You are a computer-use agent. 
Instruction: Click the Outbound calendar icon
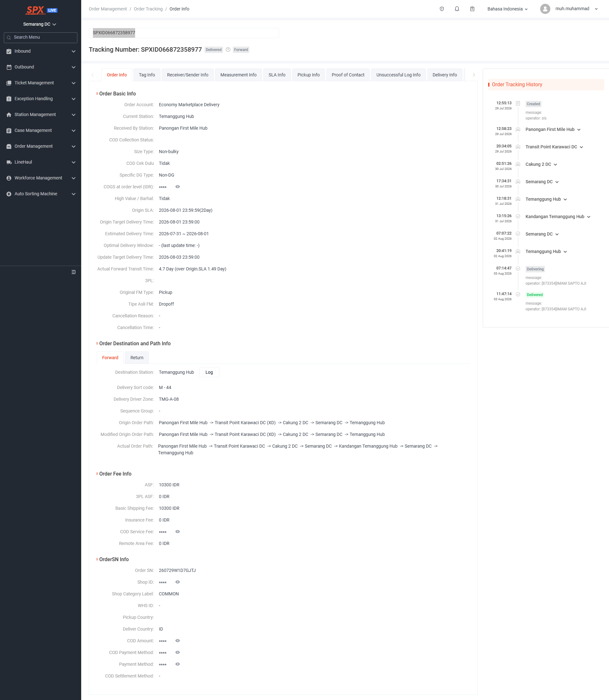pos(9,67)
